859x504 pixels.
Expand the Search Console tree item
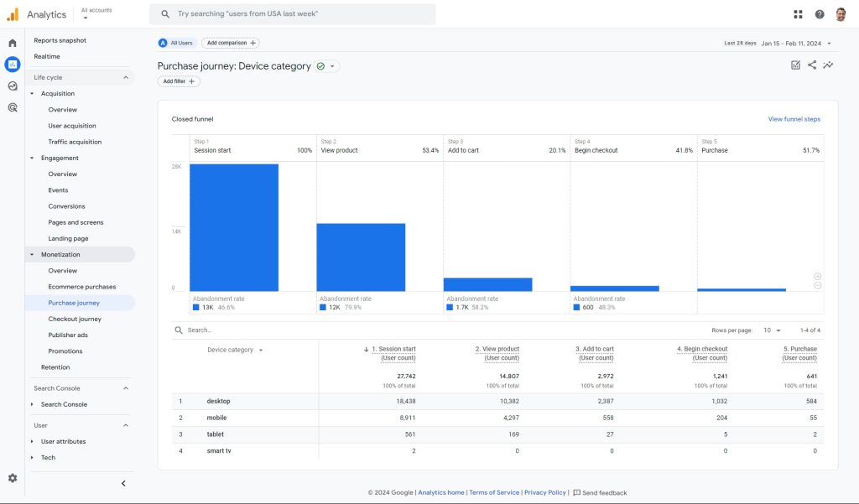pyautogui.click(x=32, y=404)
